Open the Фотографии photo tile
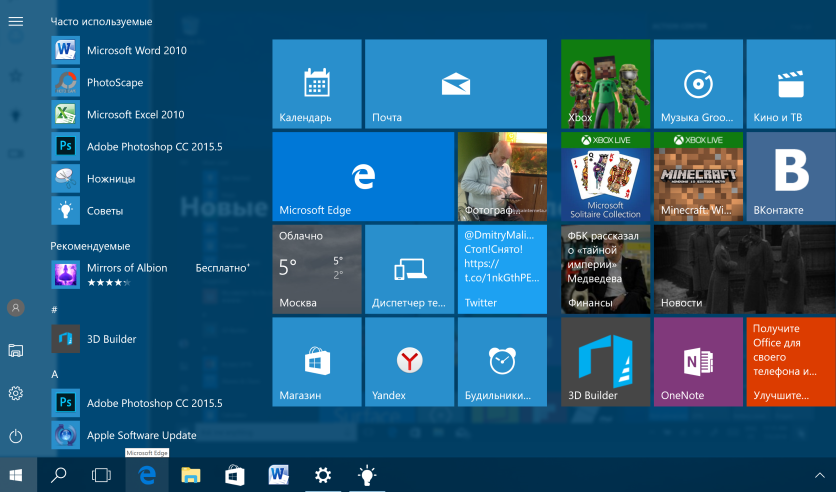The image size is (836, 492). tap(502, 176)
